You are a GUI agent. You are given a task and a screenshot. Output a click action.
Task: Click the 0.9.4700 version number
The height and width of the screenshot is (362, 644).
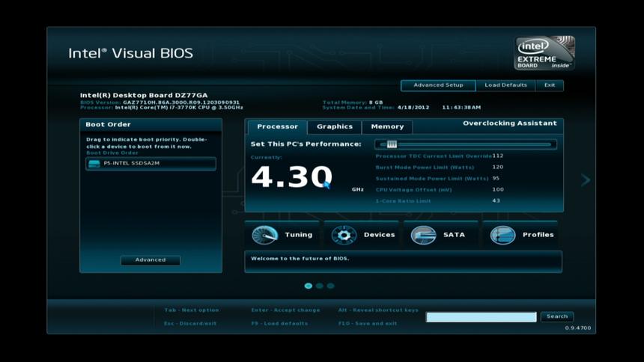[578, 328]
